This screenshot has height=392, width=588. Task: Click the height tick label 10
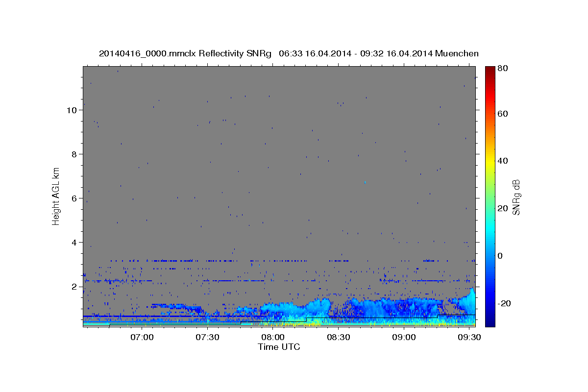tap(72, 110)
